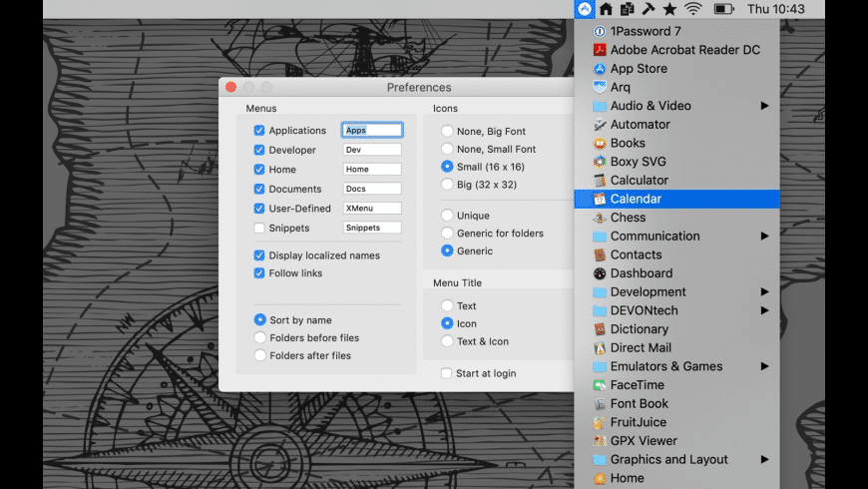
Task: Choose Unique icons option
Action: pos(447,216)
